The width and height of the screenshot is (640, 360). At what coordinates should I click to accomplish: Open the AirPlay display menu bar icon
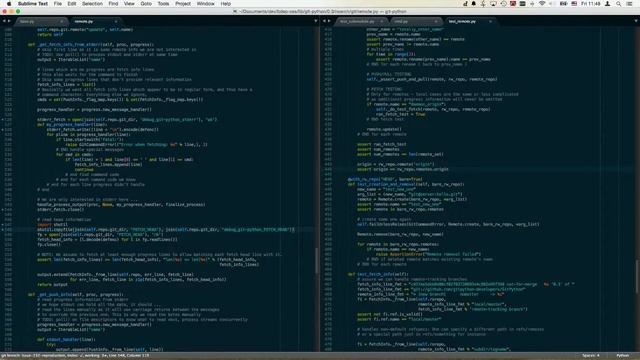pos(493,4)
